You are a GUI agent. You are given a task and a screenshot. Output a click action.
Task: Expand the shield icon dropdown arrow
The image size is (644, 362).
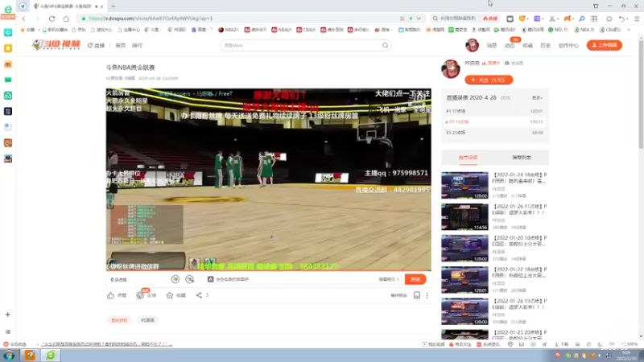click(527, 19)
